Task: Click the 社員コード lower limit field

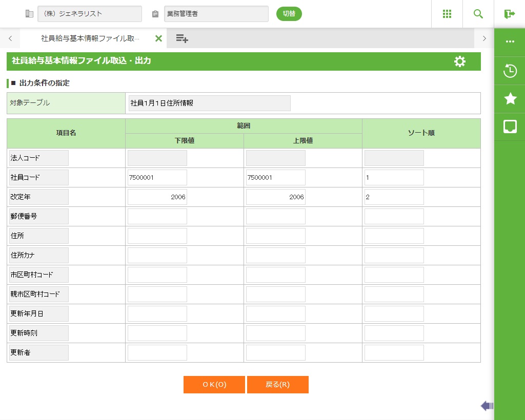Action: [x=157, y=178]
